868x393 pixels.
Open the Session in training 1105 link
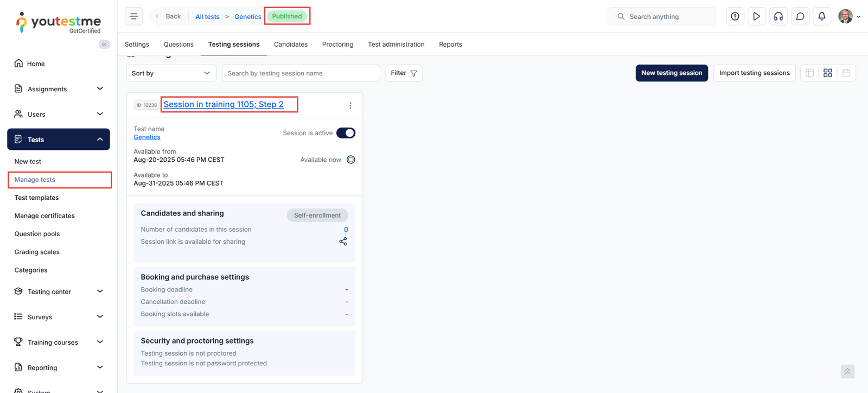coord(224,104)
